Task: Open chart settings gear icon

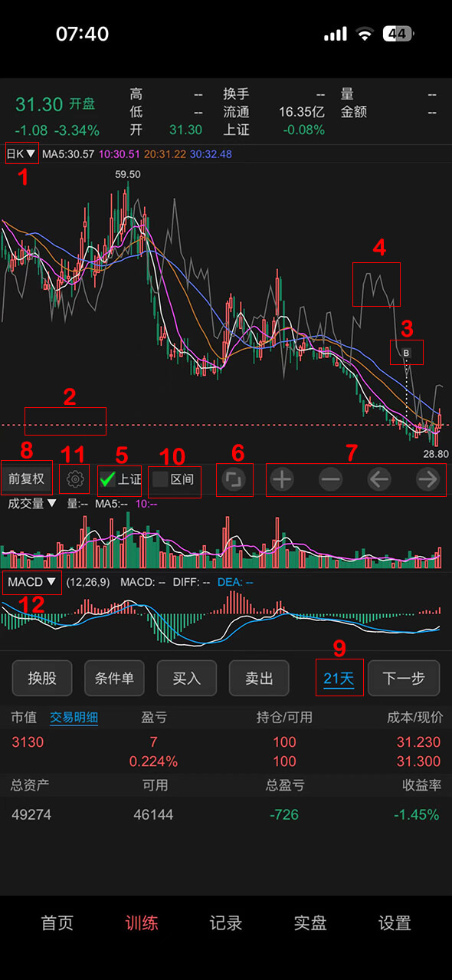Action: [74, 480]
